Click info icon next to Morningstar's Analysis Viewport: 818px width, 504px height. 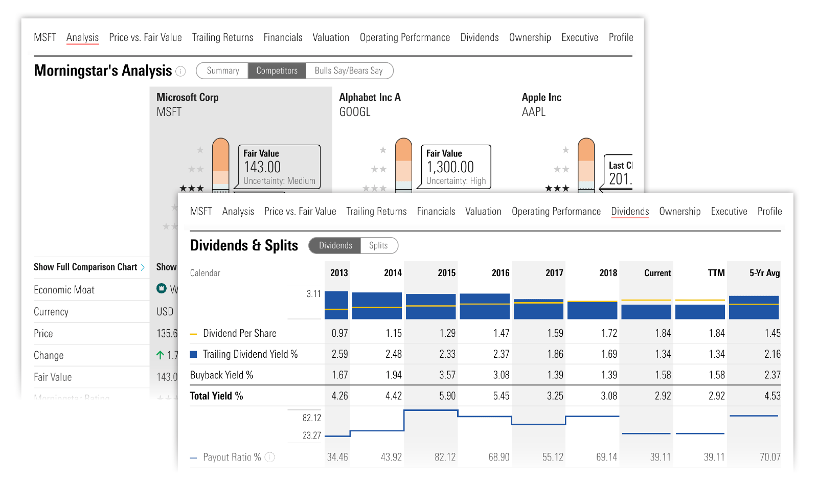[x=180, y=71]
